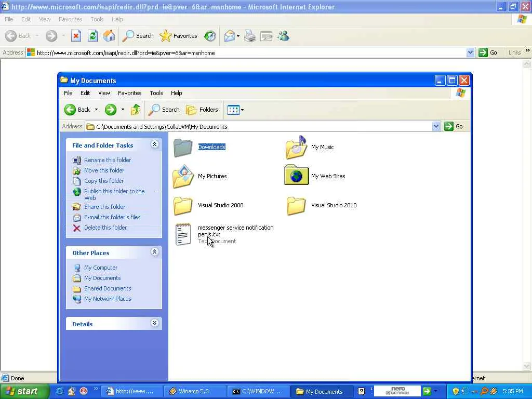
Task: Select the My Music folder icon
Action: (296, 147)
